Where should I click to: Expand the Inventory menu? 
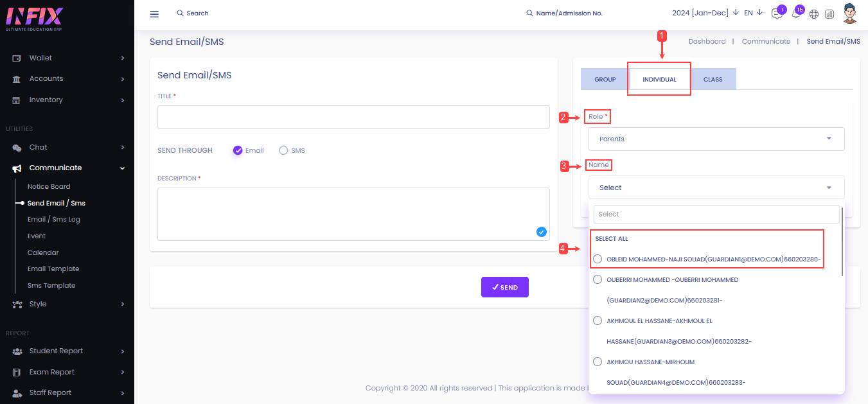coord(122,100)
